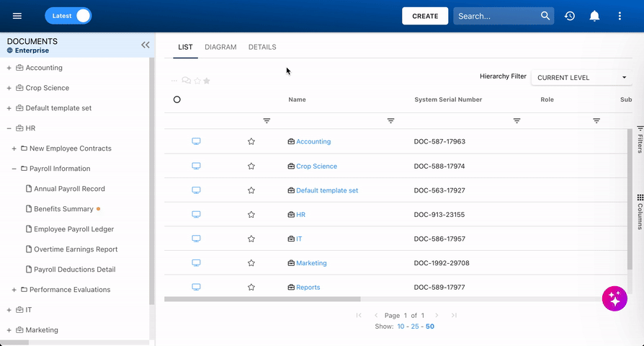Open the IT link in list
The height and width of the screenshot is (346, 644).
coord(299,239)
